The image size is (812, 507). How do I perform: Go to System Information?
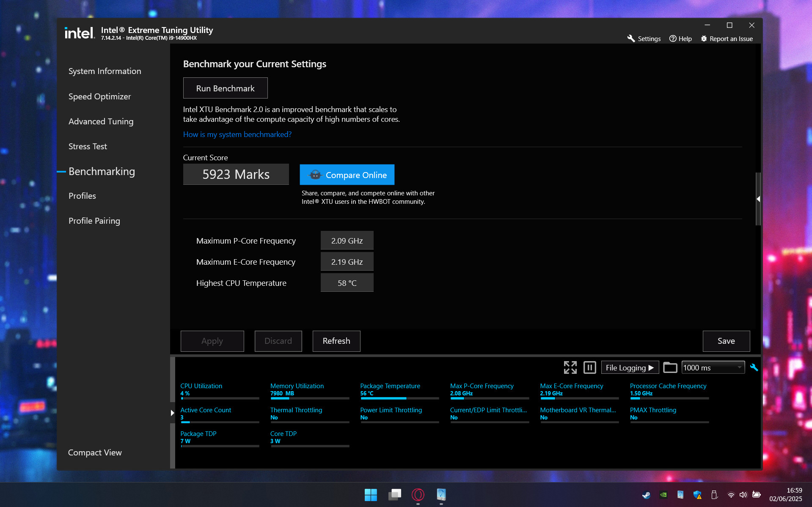[x=105, y=71]
